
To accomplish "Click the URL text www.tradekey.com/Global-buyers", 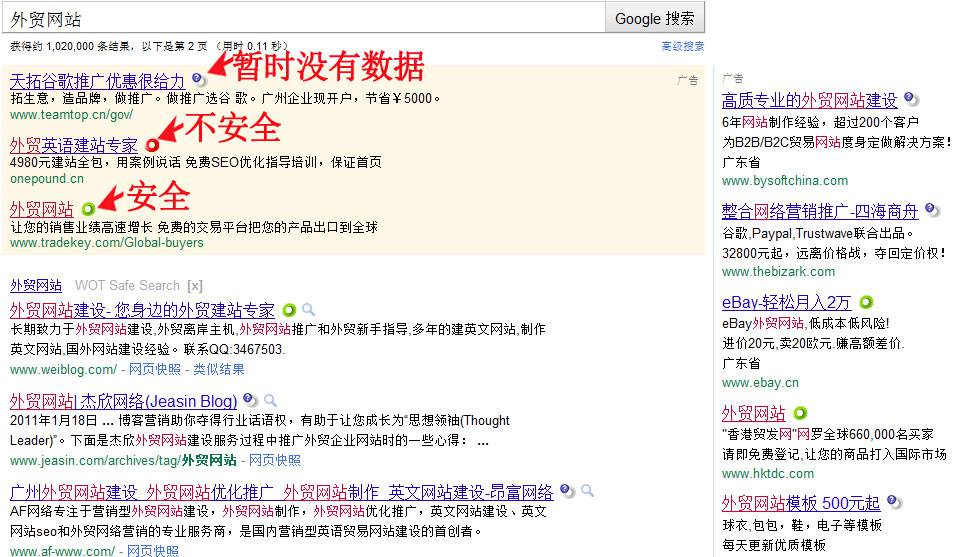I will [x=106, y=243].
